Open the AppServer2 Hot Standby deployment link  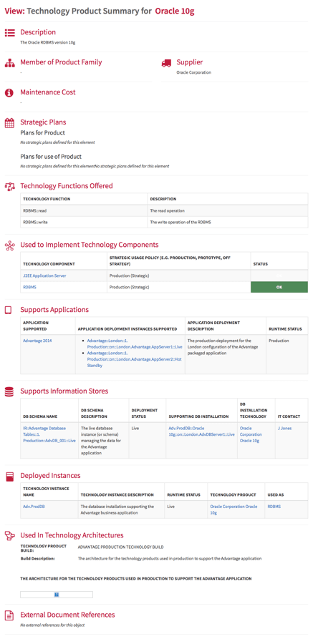tap(135, 359)
